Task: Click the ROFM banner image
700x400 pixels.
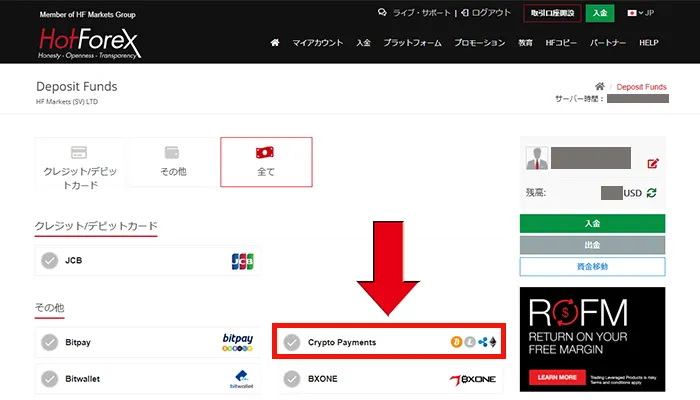Action: pos(592,339)
